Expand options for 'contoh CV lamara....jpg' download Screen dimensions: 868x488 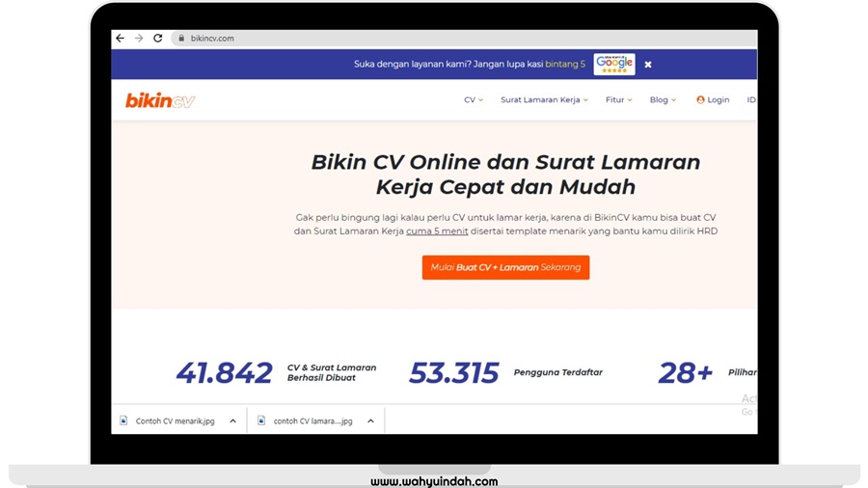(x=371, y=421)
